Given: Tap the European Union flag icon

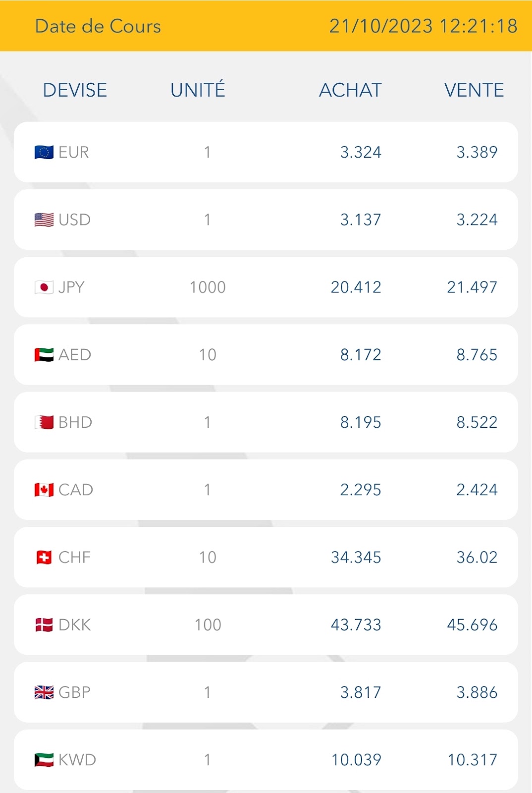Looking at the screenshot, I should (x=44, y=152).
